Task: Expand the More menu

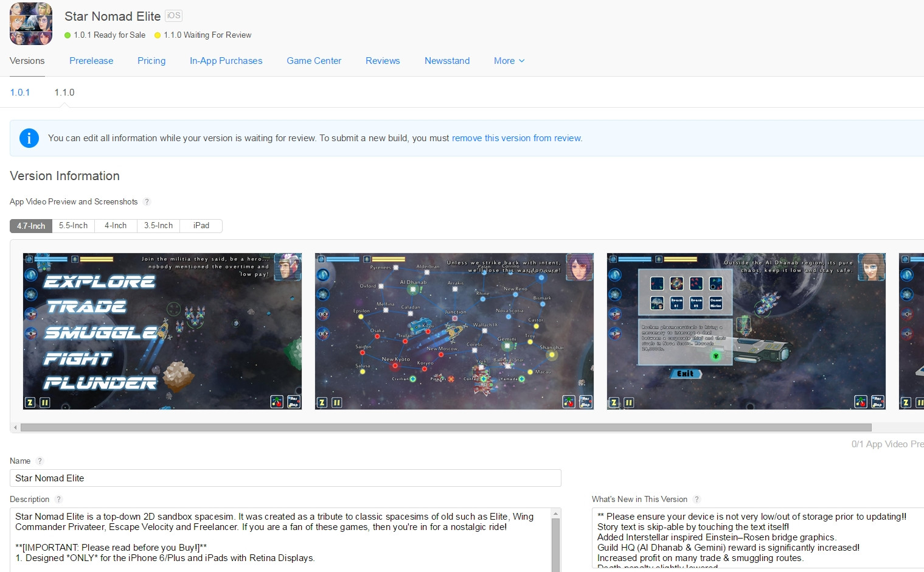Action: coord(509,61)
